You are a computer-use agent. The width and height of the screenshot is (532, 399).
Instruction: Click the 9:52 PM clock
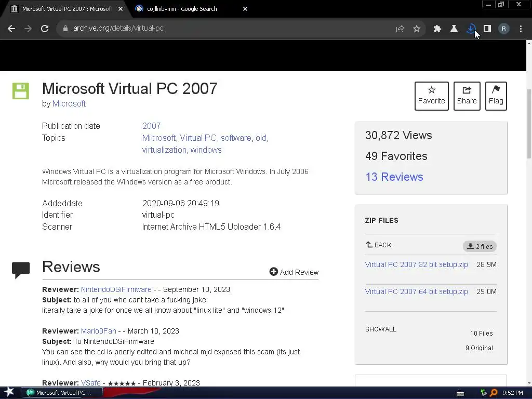(513, 393)
